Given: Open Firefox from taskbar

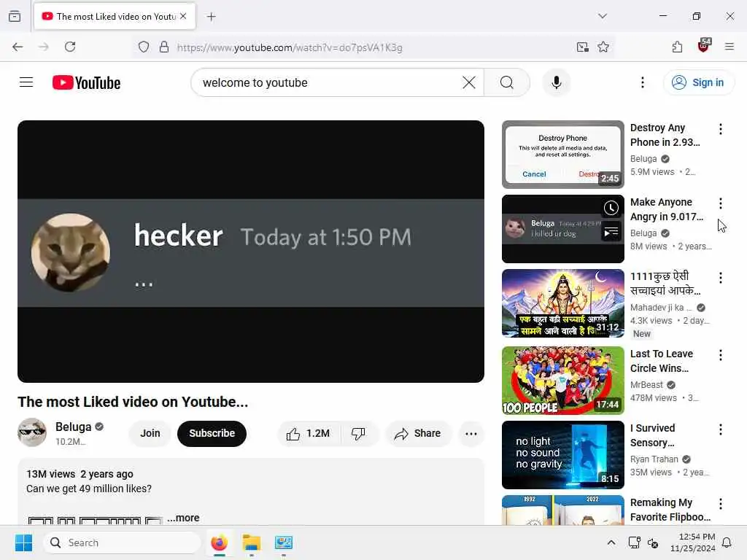Looking at the screenshot, I should click(219, 542).
